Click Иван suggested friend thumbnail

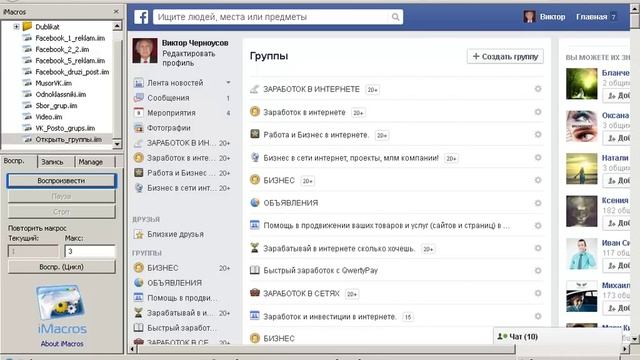pos(581,253)
